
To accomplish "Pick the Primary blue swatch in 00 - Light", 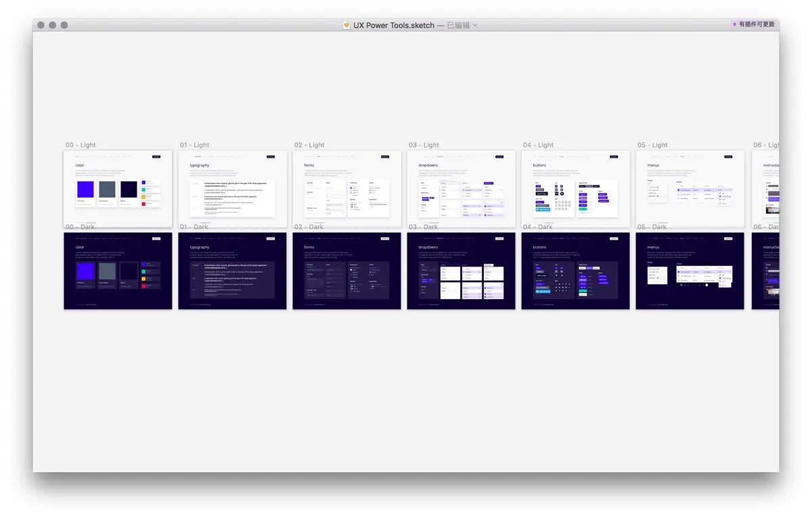I will [x=85, y=189].
